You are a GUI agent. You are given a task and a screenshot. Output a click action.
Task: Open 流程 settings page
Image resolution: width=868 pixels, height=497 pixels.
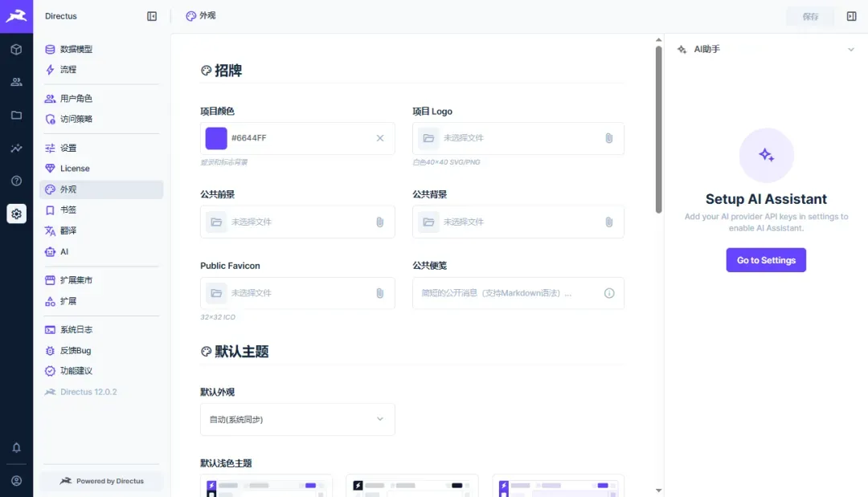(101, 70)
